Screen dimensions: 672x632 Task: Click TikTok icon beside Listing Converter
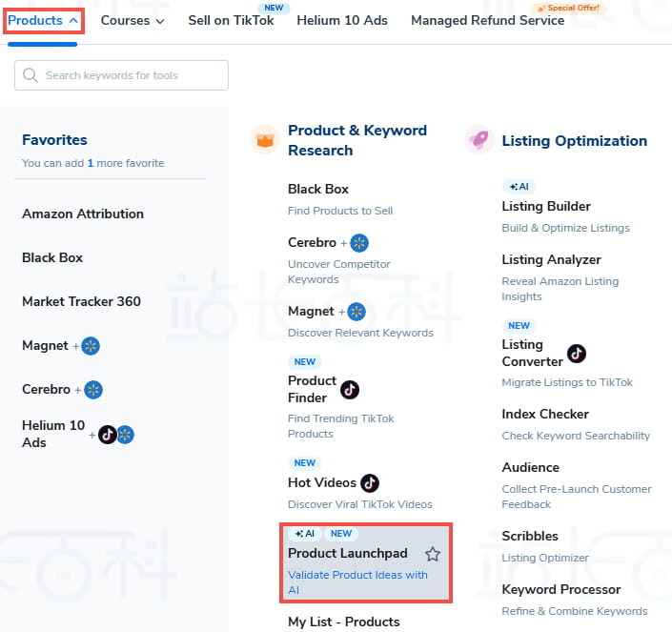pyautogui.click(x=577, y=354)
